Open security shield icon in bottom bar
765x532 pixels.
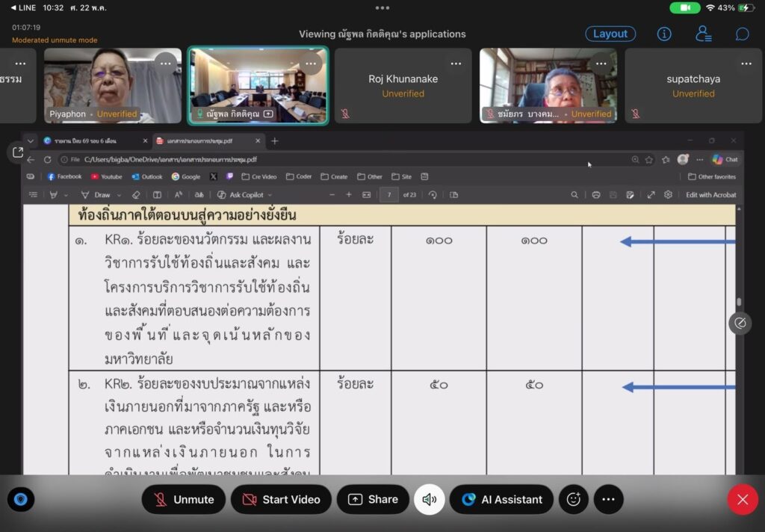20,499
